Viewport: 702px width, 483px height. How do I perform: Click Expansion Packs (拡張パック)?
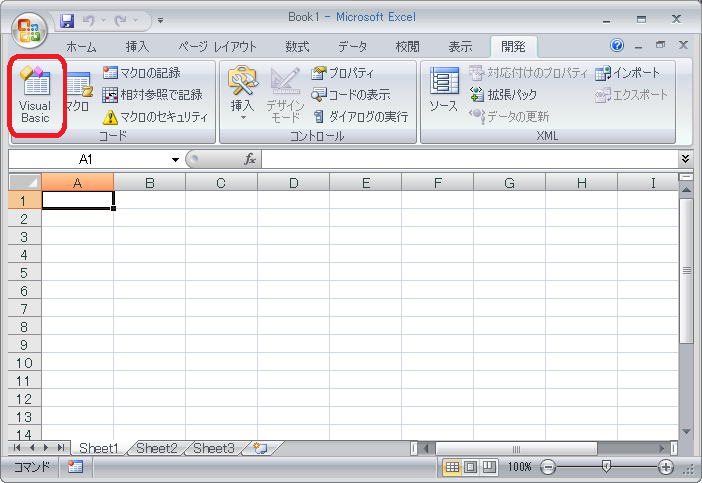click(503, 94)
